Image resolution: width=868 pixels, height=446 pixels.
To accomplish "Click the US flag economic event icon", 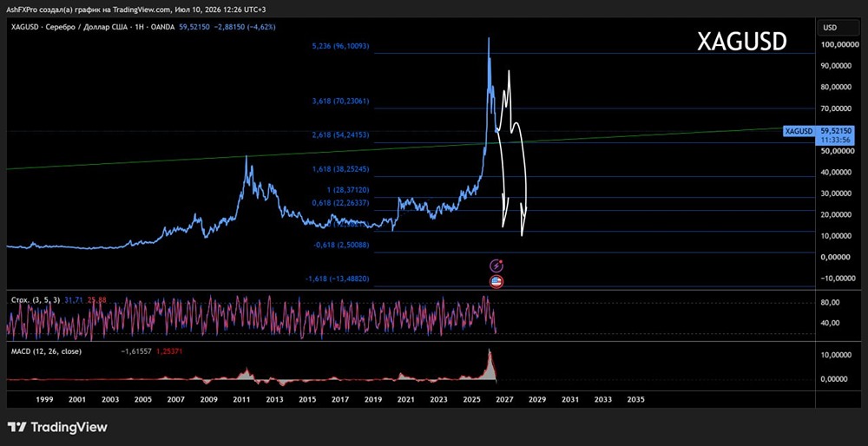I will coord(496,282).
